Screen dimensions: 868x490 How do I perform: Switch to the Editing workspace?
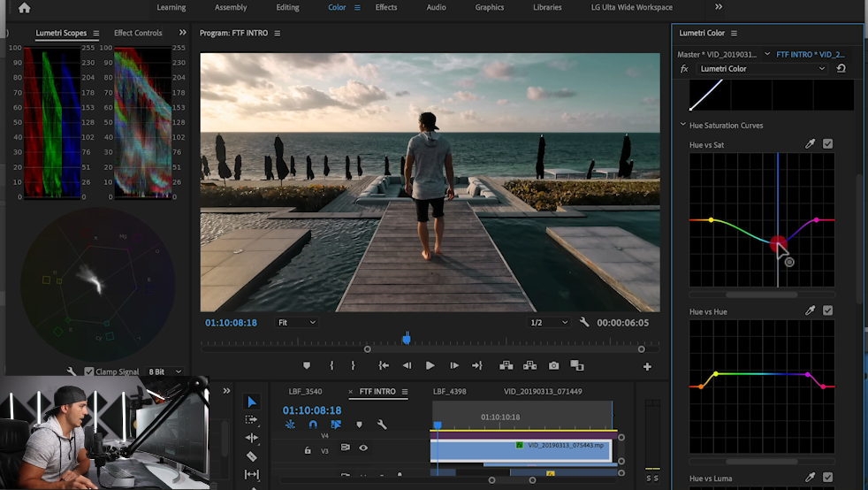pos(287,7)
